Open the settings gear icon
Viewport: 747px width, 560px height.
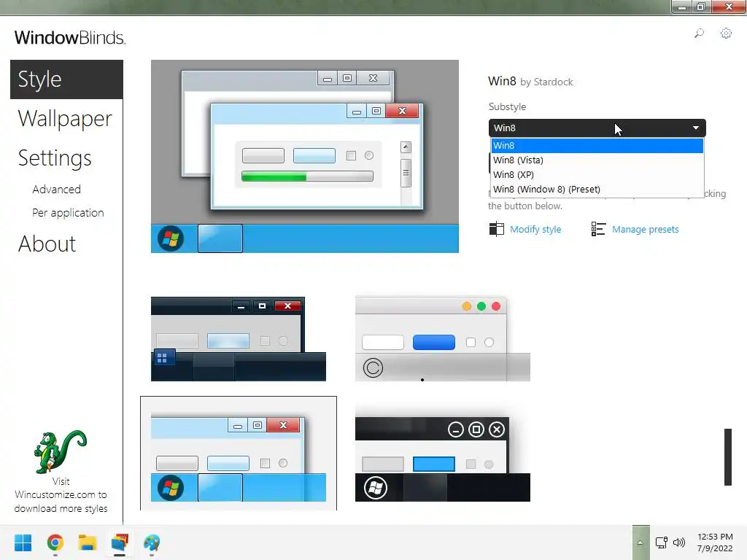(726, 34)
